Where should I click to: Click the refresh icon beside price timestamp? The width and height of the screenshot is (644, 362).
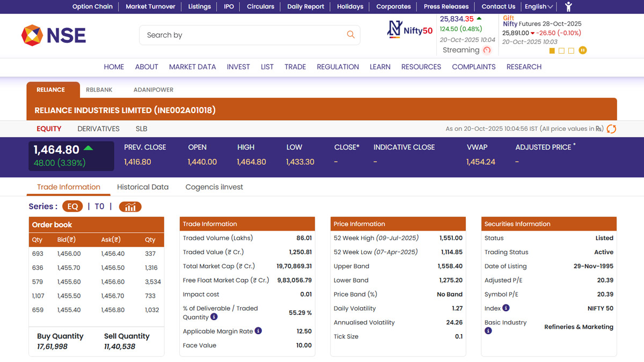tap(611, 129)
